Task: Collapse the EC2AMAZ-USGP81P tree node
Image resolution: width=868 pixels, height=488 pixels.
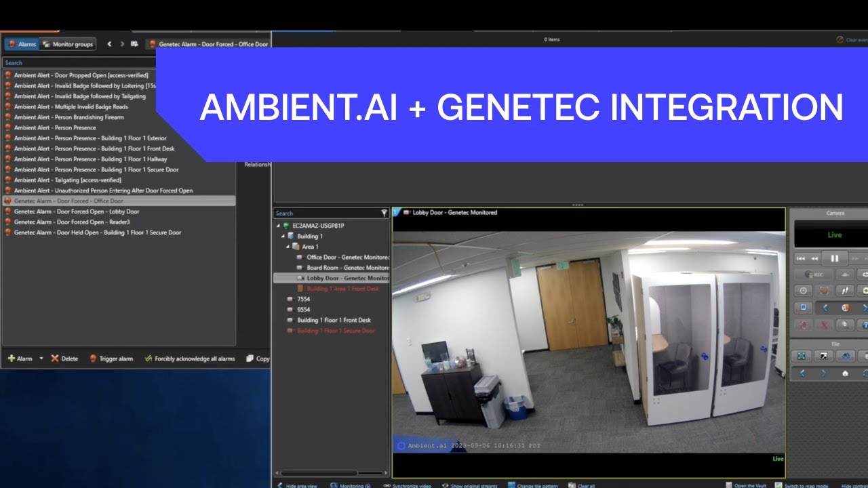Action: click(278, 226)
